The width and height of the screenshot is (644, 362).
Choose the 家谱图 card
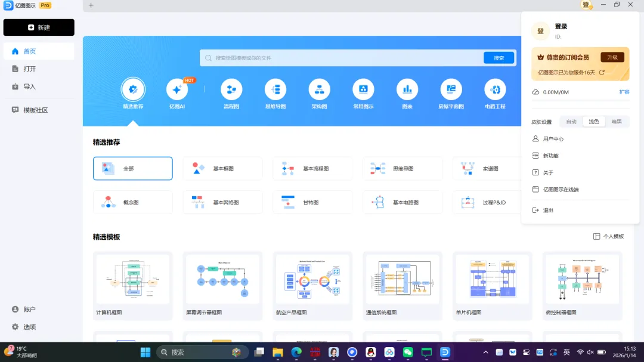click(487, 168)
